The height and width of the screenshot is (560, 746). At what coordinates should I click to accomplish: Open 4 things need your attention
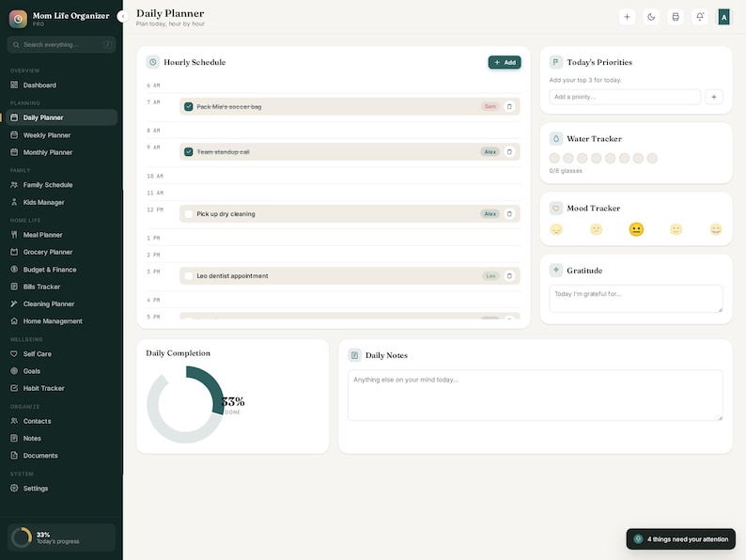click(680, 539)
